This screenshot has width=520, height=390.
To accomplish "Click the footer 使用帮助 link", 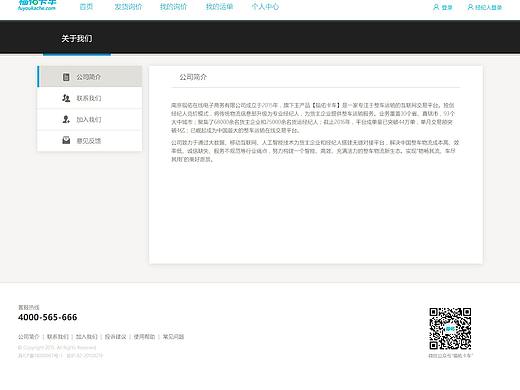I will pyautogui.click(x=144, y=337).
